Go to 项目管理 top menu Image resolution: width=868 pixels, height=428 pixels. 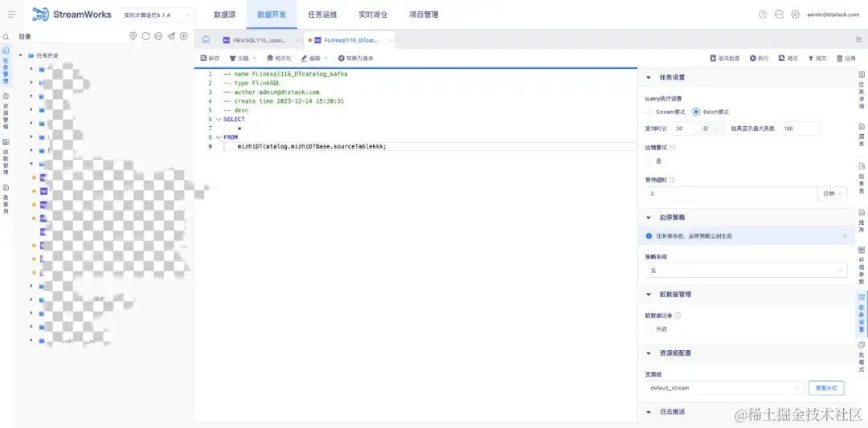point(424,15)
